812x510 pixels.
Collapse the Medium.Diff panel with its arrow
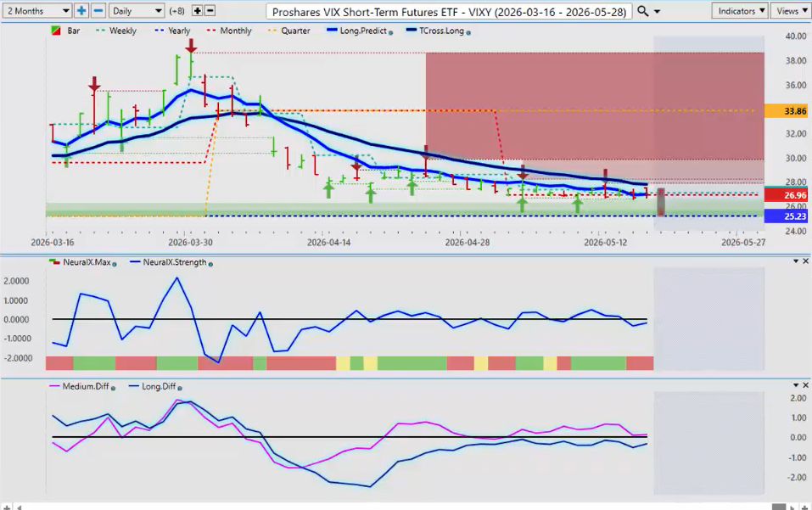click(x=796, y=385)
